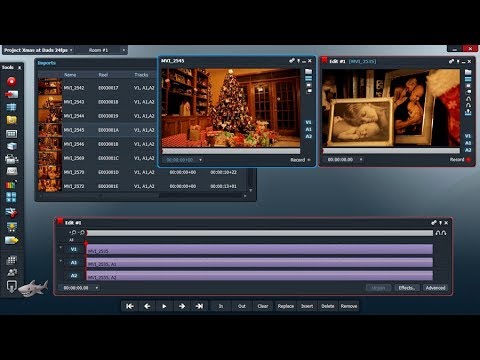Click the exit door icon at toolbar bottom
The image size is (480, 360).
click(x=11, y=287)
